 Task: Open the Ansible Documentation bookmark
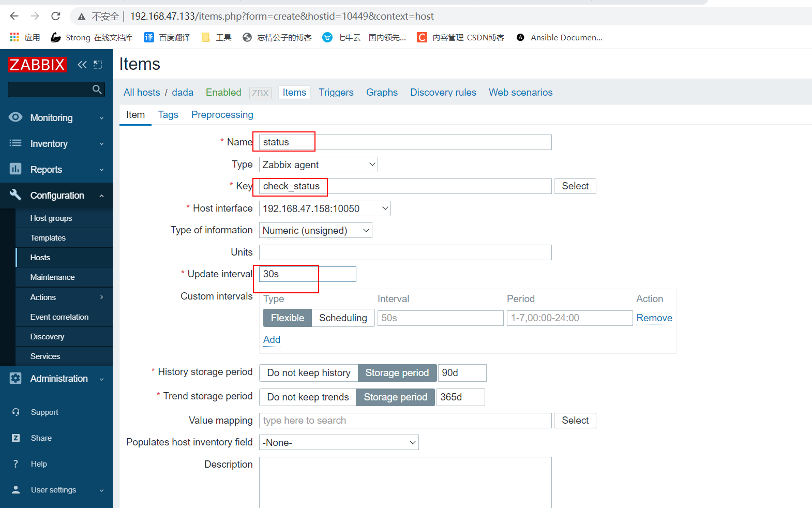(x=559, y=37)
